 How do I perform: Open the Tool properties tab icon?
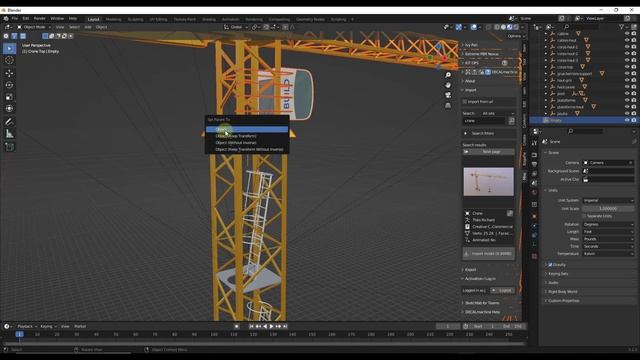point(534,143)
